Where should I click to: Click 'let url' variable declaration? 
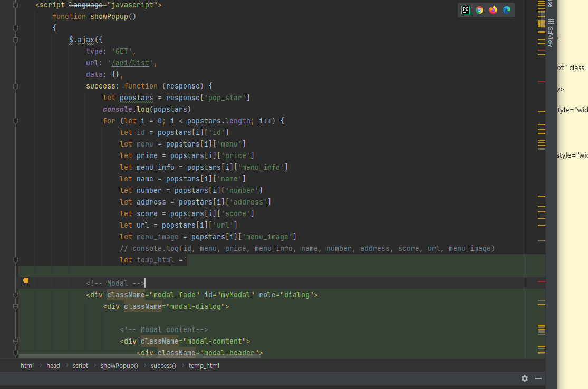pos(178,226)
